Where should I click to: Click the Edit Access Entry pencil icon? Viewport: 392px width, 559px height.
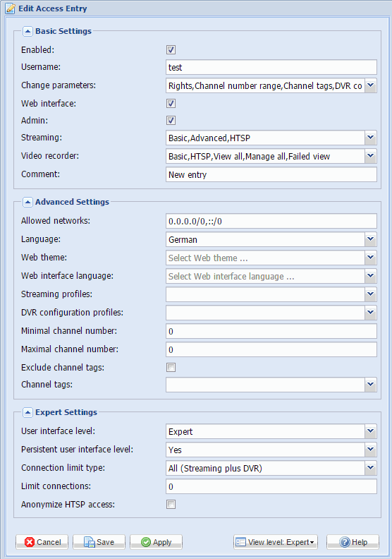11,8
